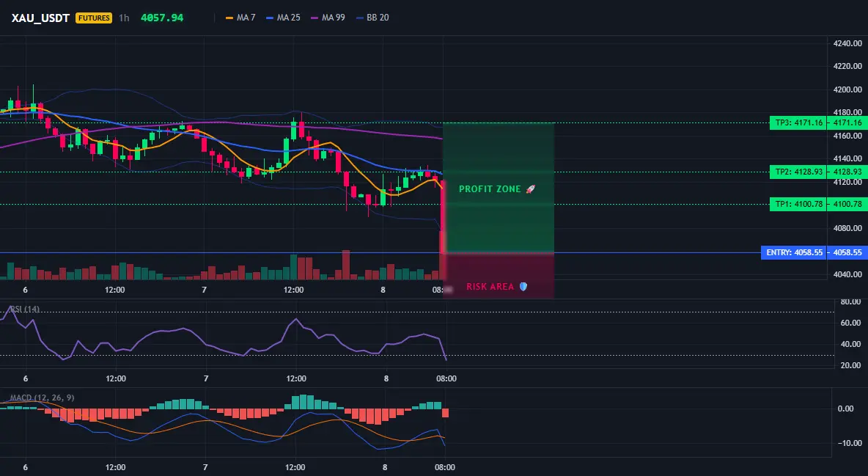Click the 4171.16 price axis tag
Image resolution: width=868 pixels, height=476 pixels.
click(847, 123)
